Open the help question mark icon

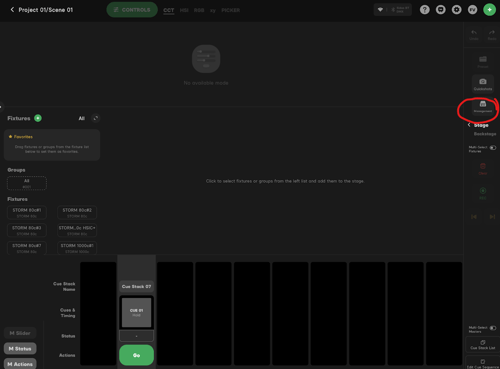[425, 10]
